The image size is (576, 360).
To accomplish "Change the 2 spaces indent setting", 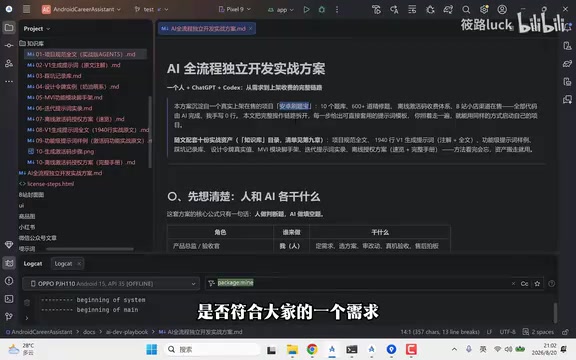I will coord(538,332).
